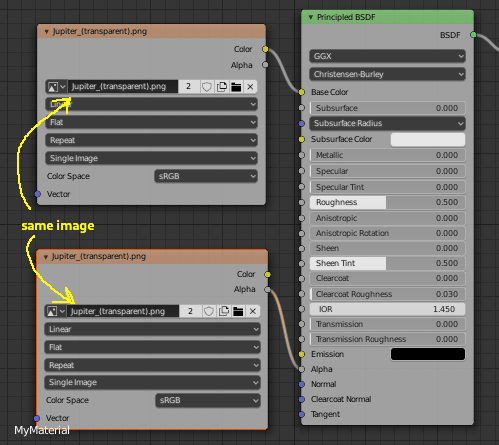Click Emission black color swatch

(x=428, y=354)
